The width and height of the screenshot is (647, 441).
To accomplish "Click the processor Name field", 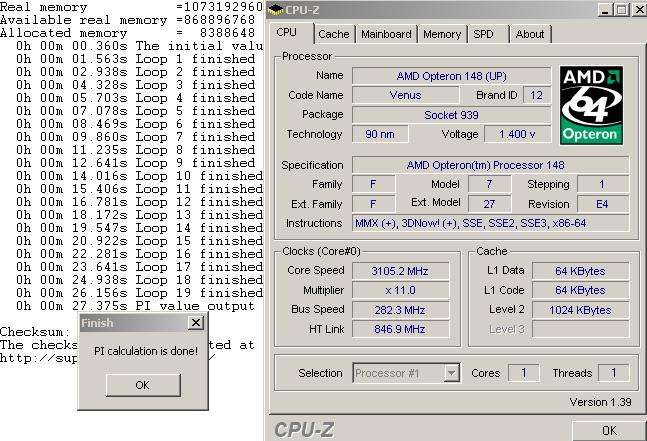I will 451,76.
